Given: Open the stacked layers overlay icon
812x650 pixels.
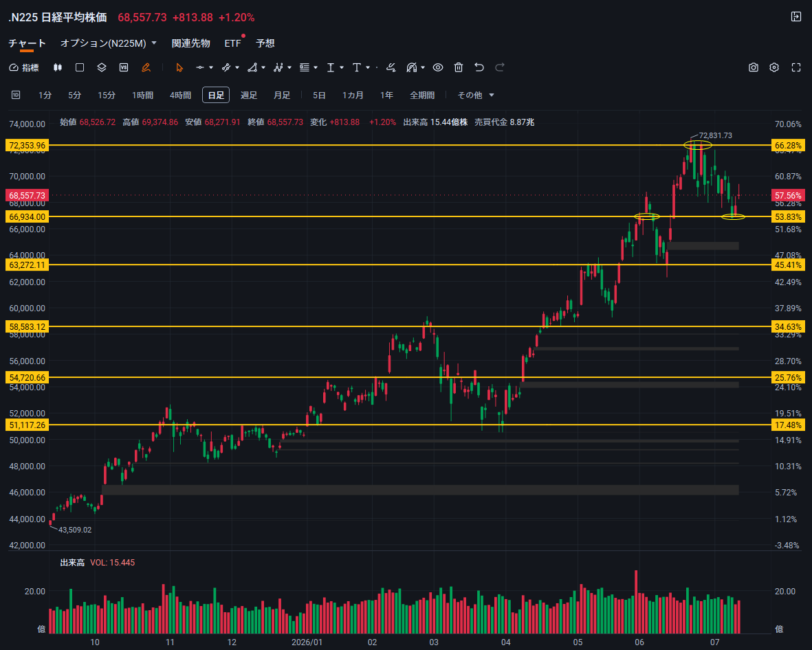Looking at the screenshot, I should (x=102, y=67).
